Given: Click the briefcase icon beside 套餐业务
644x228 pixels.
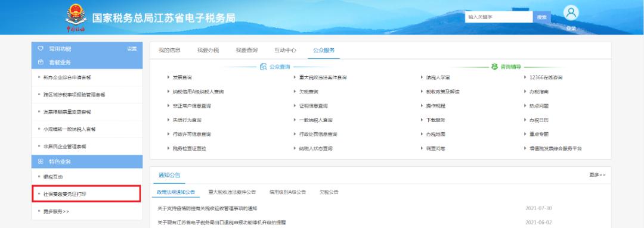Looking at the screenshot, I should click(41, 63).
